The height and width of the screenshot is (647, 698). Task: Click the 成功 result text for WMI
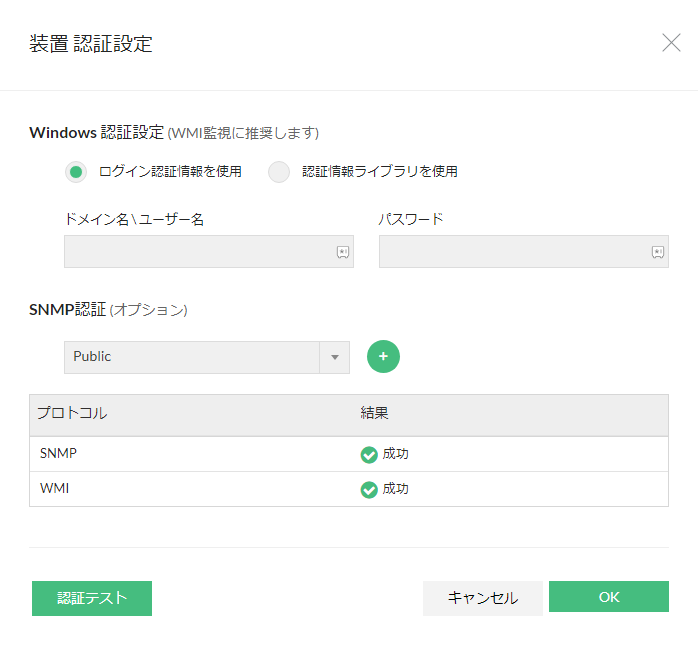pyautogui.click(x=396, y=489)
